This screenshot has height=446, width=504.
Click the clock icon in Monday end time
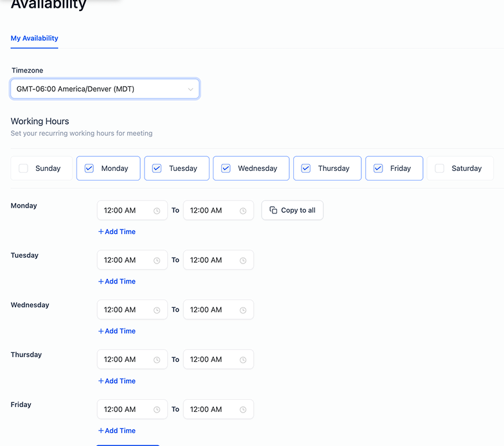tap(243, 211)
